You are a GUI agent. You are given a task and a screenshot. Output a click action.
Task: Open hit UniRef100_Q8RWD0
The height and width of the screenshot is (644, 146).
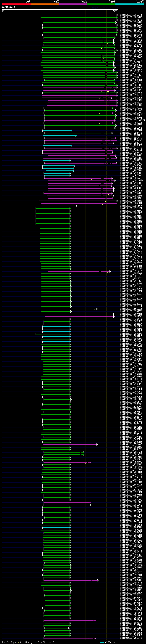[131, 17]
